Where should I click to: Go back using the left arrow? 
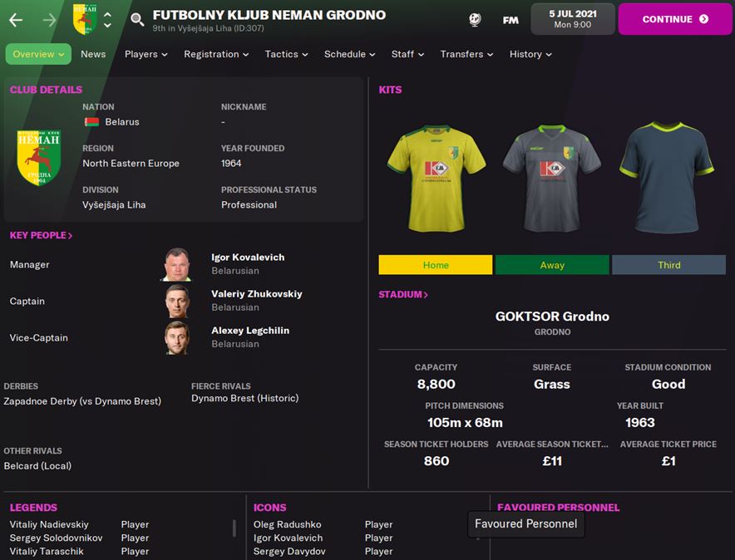16,20
